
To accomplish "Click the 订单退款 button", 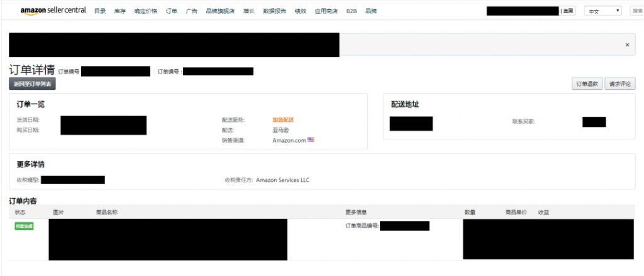I will (587, 84).
